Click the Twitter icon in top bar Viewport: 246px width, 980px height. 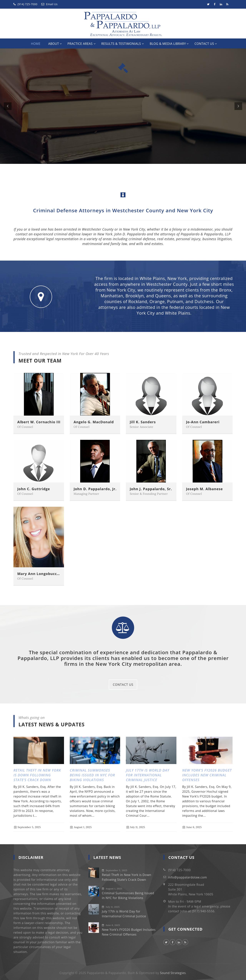coord(208,4)
